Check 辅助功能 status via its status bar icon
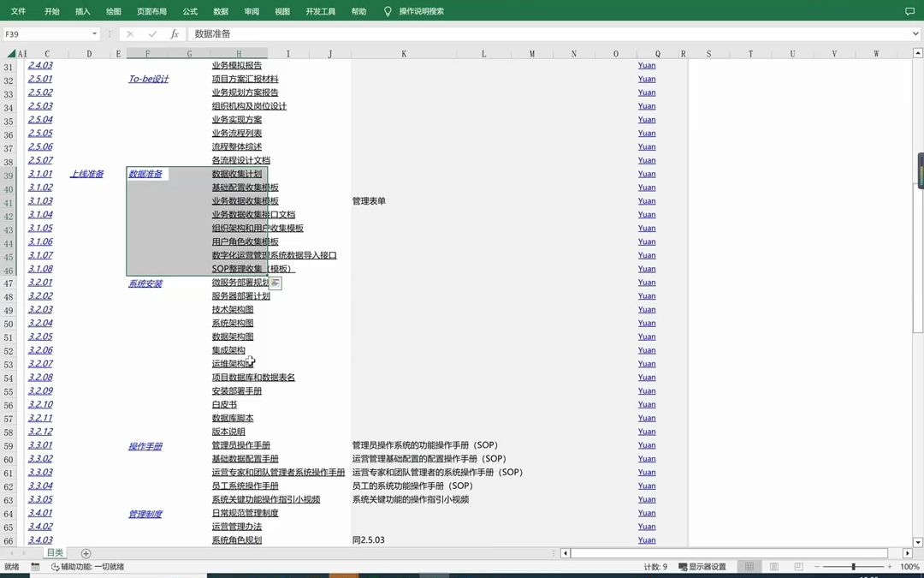924x578 pixels. point(51,566)
